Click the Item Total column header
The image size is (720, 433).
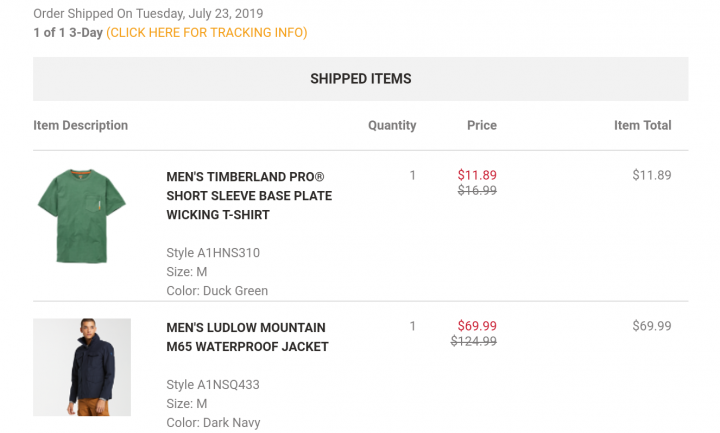click(x=642, y=126)
